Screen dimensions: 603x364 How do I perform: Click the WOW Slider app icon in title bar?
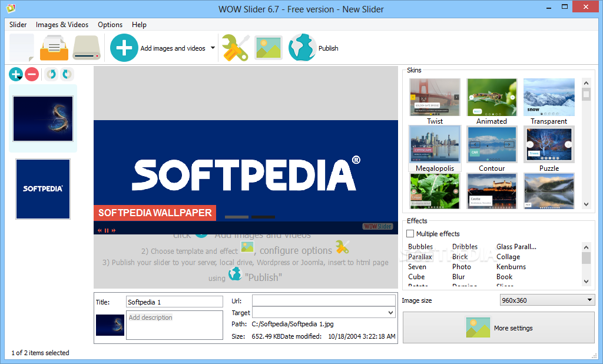[x=11, y=8]
